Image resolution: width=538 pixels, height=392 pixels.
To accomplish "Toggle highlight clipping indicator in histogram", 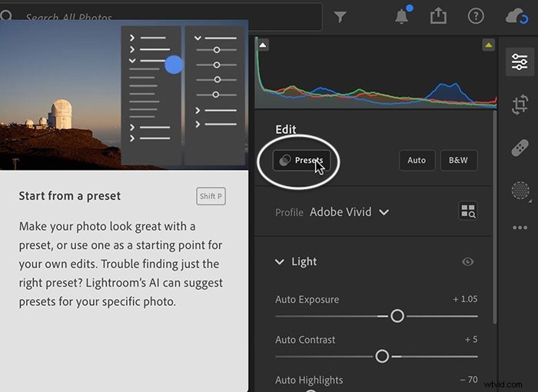I will [x=488, y=45].
